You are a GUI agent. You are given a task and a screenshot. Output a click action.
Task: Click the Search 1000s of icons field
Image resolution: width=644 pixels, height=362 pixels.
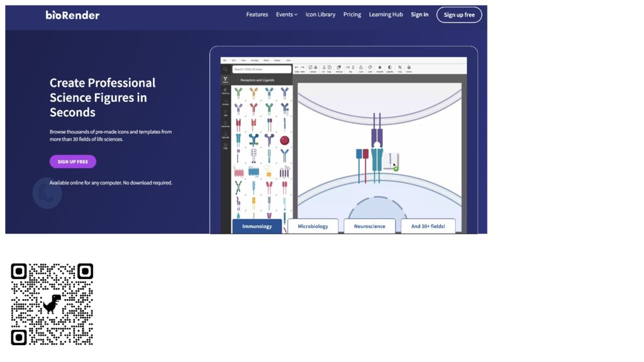coord(262,69)
